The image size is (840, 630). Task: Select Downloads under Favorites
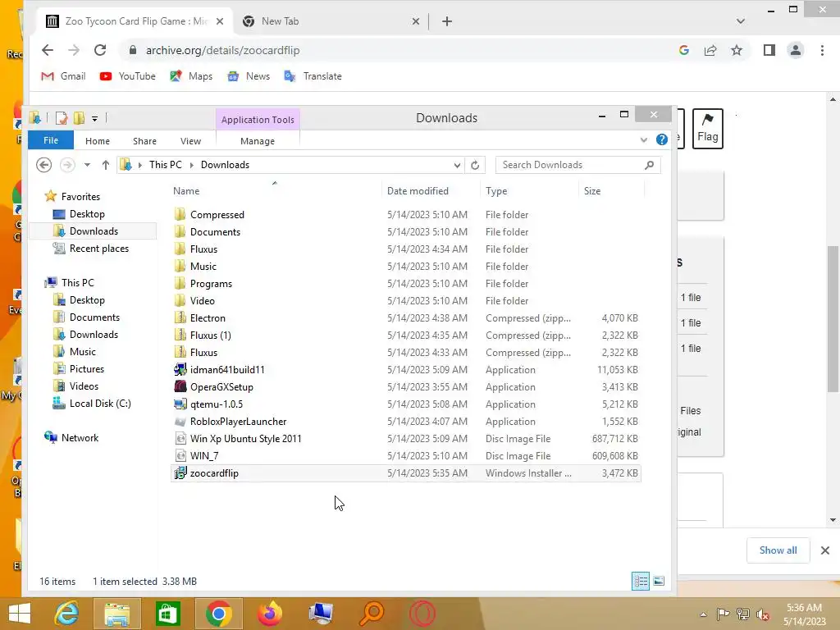[x=94, y=231]
